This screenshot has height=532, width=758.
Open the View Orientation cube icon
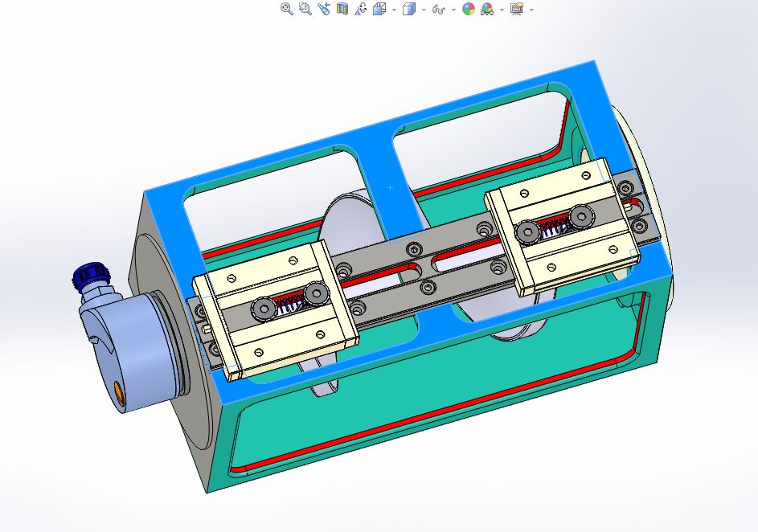point(380,9)
